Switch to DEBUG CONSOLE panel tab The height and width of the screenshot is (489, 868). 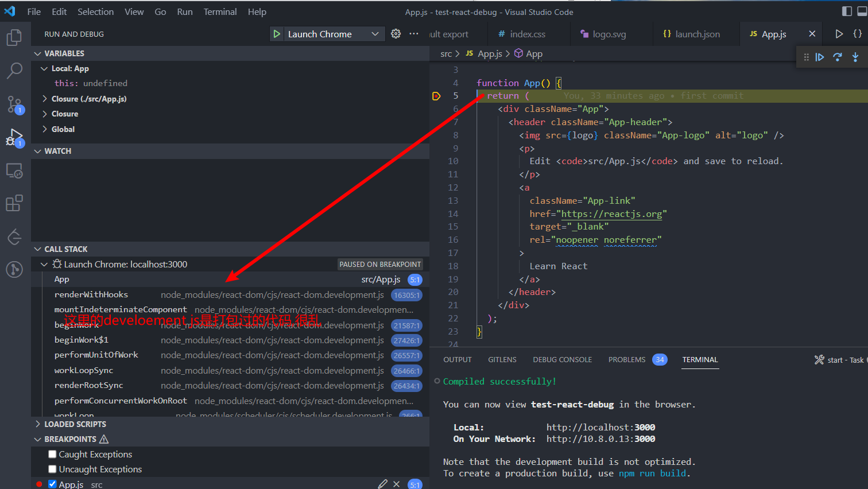562,360
